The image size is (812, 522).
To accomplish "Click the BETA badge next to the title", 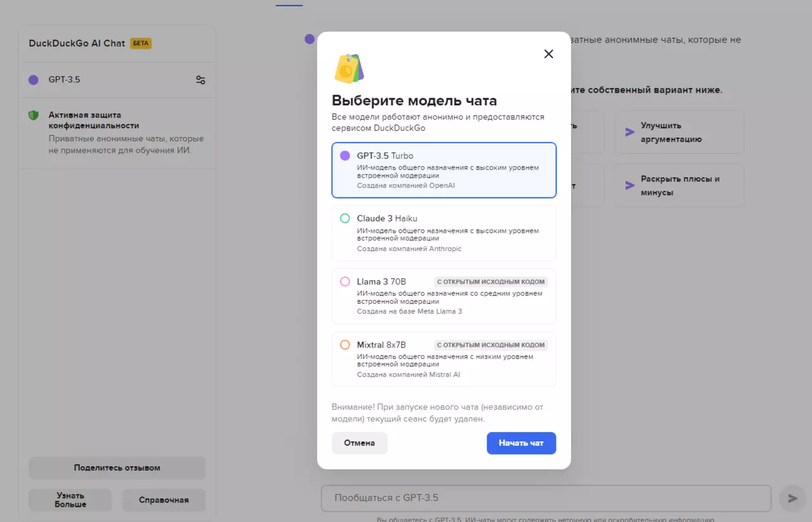I will pos(141,44).
